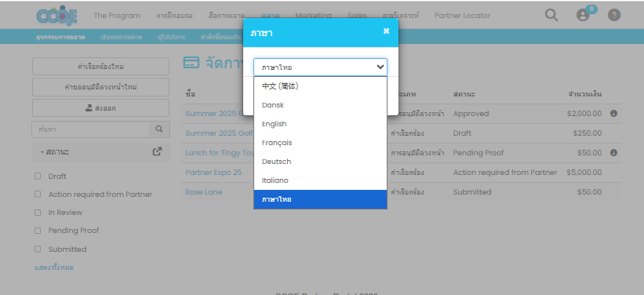Go home via CCOE logo
This screenshot has width=644, height=295.
(56, 16)
